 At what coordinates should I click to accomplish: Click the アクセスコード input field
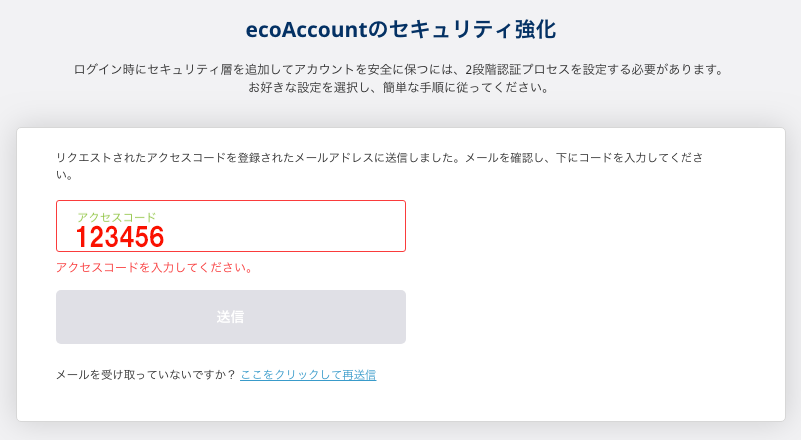pyautogui.click(x=230, y=226)
